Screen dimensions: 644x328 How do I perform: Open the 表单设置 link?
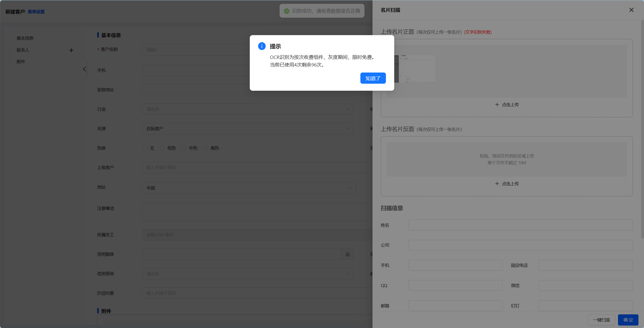pos(36,12)
